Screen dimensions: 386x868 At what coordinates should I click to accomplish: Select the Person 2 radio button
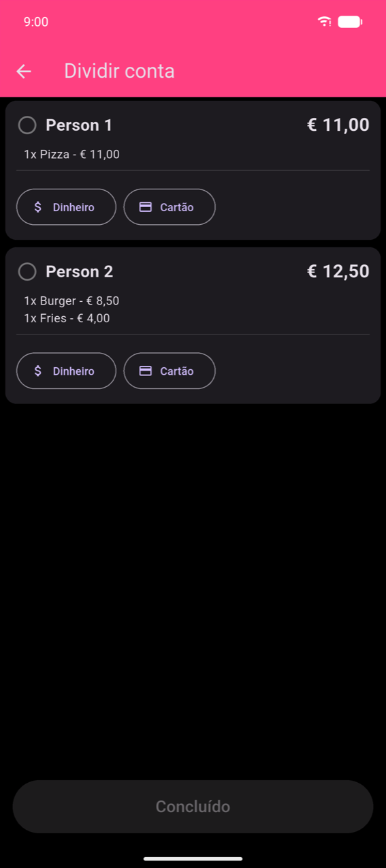pos(27,272)
